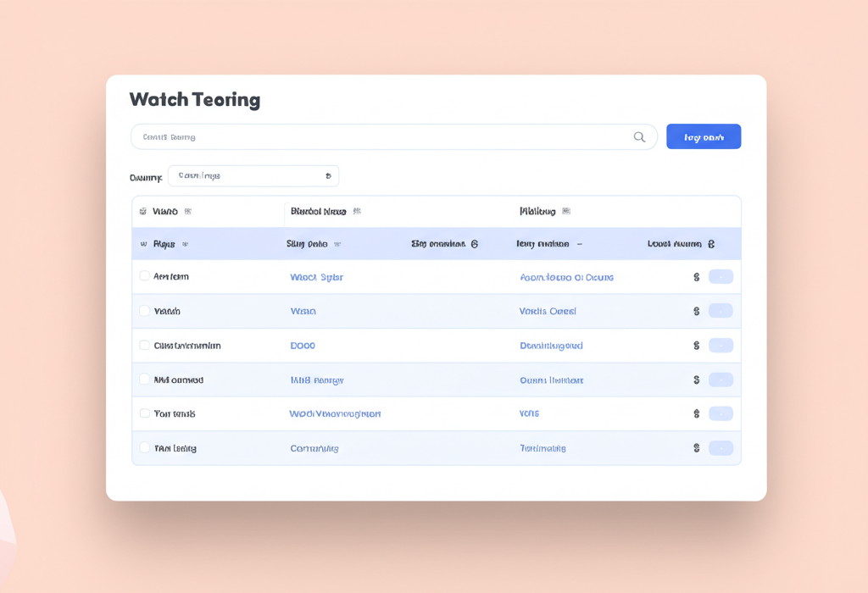This screenshot has height=593, width=868.
Task: Click the dollar icon in the second row
Action: [697, 312]
